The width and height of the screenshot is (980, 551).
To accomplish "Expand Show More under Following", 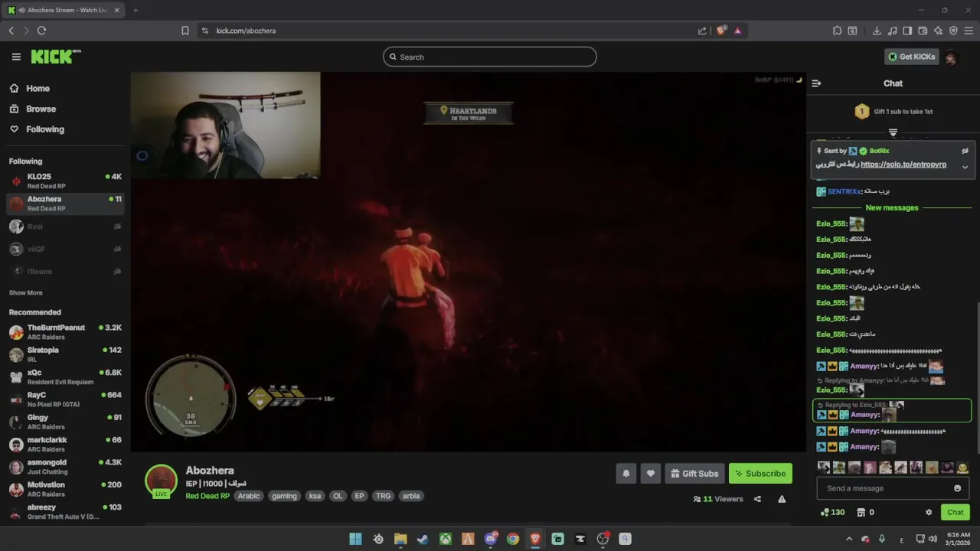I will [x=25, y=293].
